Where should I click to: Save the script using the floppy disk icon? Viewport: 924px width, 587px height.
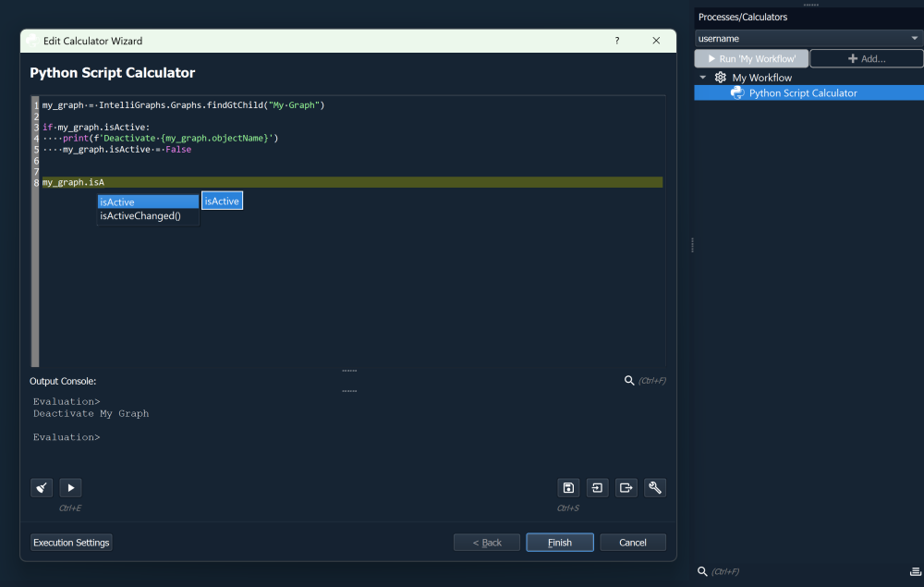[x=568, y=487]
